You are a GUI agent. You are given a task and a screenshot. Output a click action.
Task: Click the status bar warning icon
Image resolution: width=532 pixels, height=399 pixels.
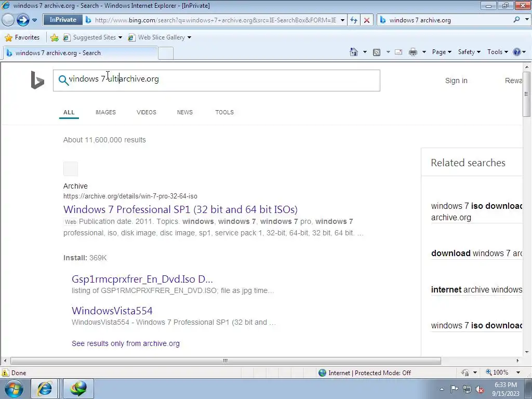pos(5,373)
